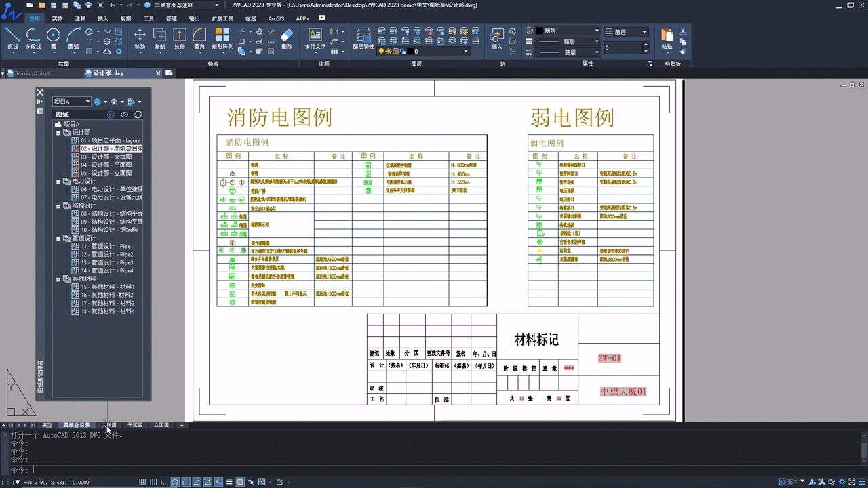Select sheet 03 - 设计部 - 大样图
Image resolution: width=868 pixels, height=488 pixels.
[106, 157]
